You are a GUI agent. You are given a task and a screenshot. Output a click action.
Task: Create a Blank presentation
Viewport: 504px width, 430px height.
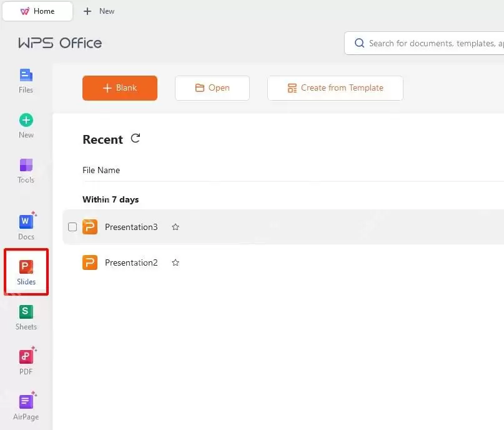click(x=120, y=87)
